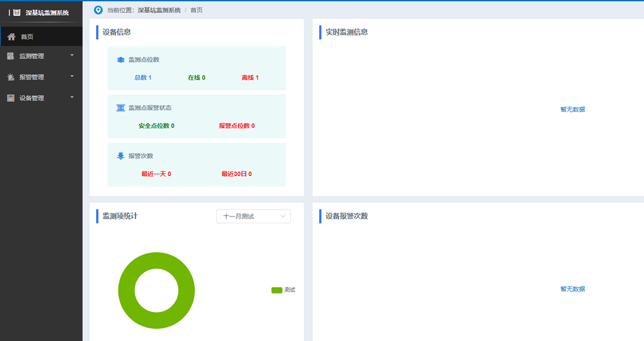Click the green donut chart ring

point(126,290)
